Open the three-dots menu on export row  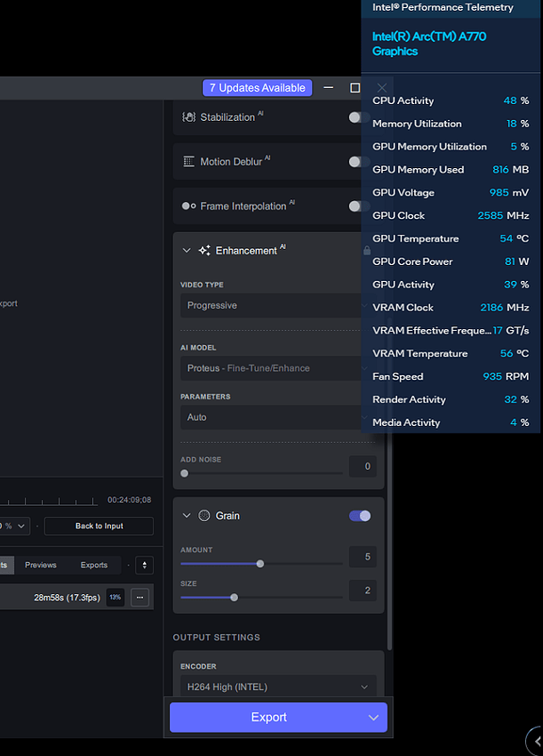point(140,598)
